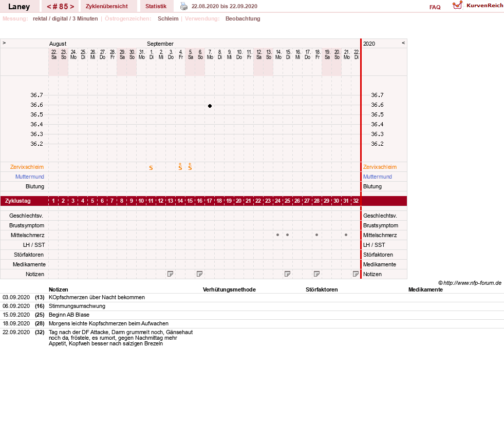504x427 pixels.
Task: Click the right Muttermund label
Action: click(377, 177)
